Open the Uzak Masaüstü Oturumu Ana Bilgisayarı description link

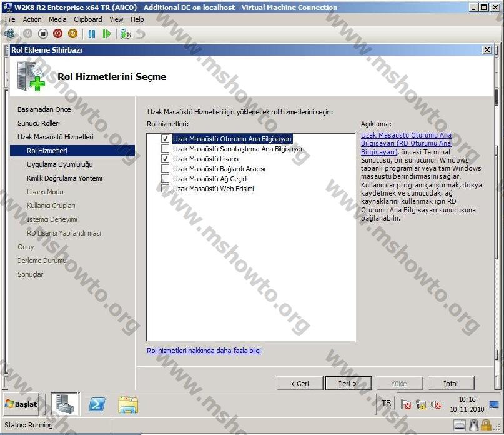coord(407,143)
